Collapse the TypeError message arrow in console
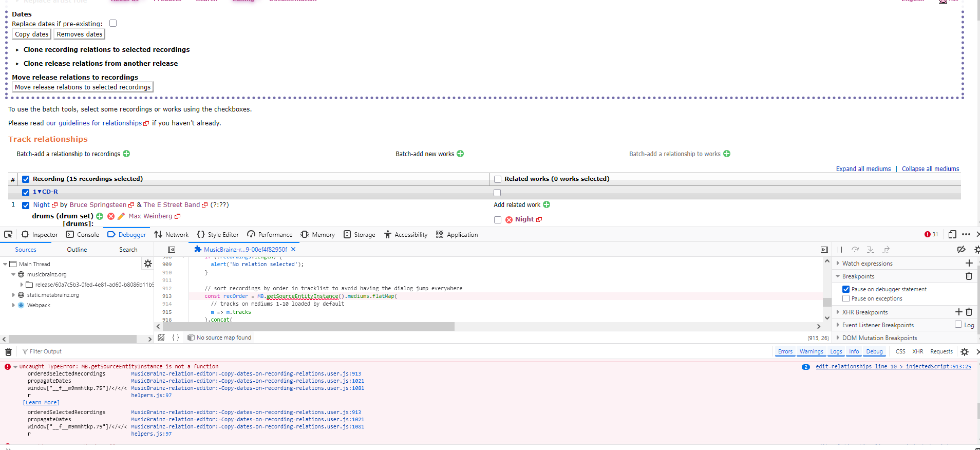 tap(15, 367)
